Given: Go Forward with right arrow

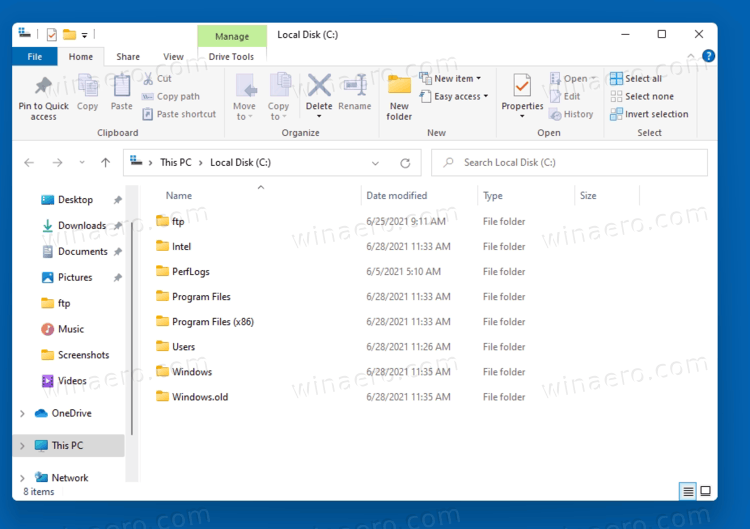Looking at the screenshot, I should pos(57,163).
